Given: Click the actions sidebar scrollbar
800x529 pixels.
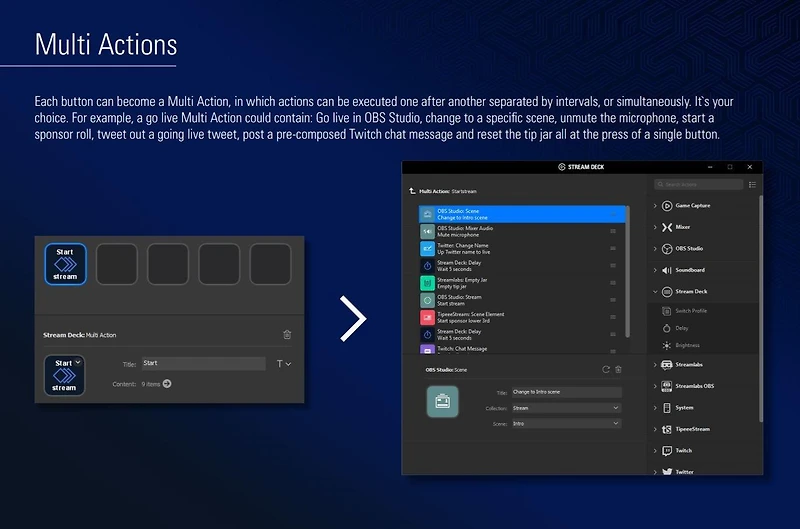Looking at the screenshot, I should tap(761, 309).
